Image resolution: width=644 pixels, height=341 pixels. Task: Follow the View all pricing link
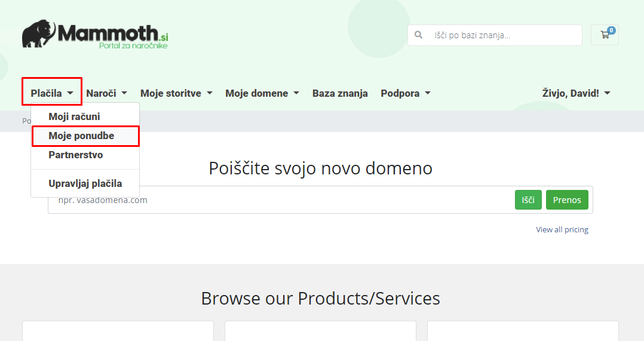pyautogui.click(x=562, y=230)
